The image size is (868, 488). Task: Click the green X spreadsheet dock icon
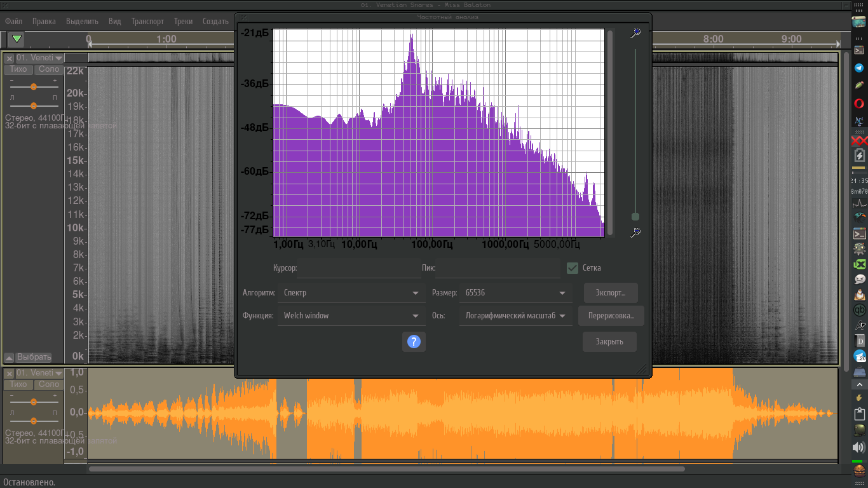tap(859, 264)
